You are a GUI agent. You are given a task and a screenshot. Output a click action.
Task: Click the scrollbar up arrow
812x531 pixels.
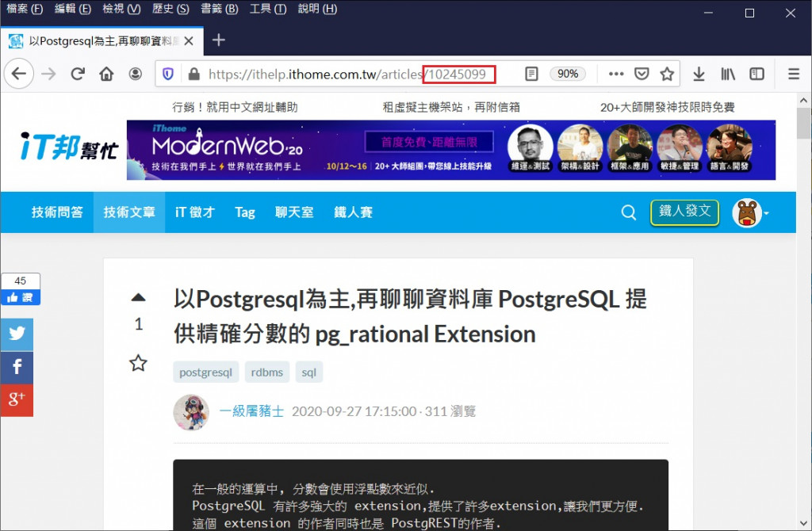(803, 100)
